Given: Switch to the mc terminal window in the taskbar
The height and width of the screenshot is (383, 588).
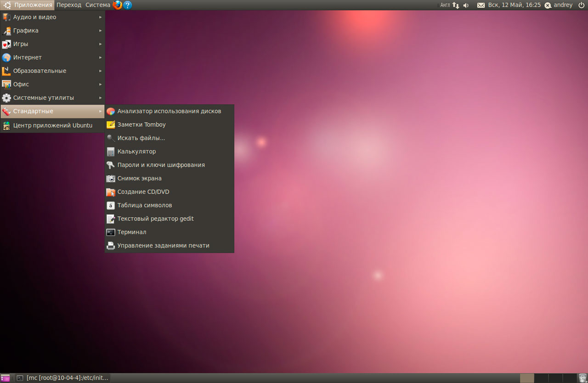Looking at the screenshot, I should point(63,378).
